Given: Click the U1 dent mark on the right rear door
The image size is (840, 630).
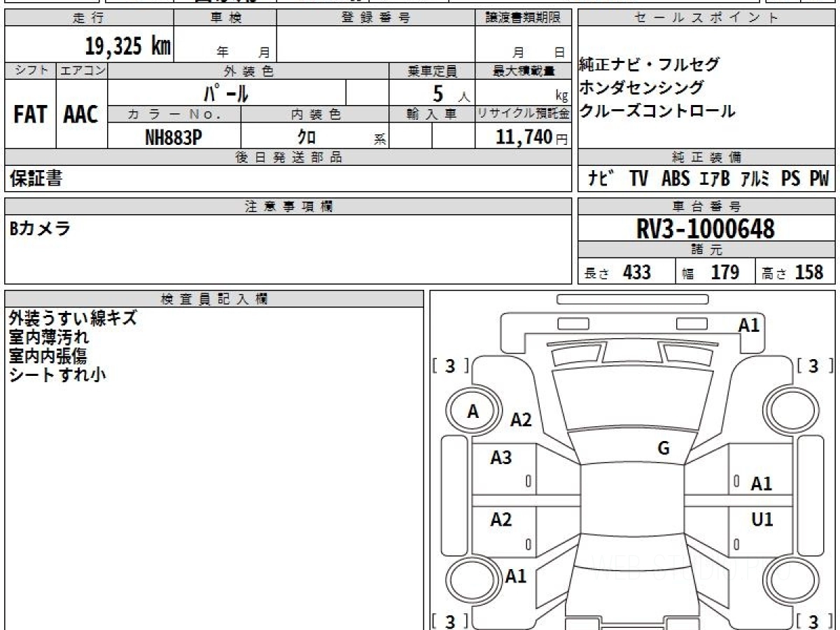Looking at the screenshot, I should [762, 519].
